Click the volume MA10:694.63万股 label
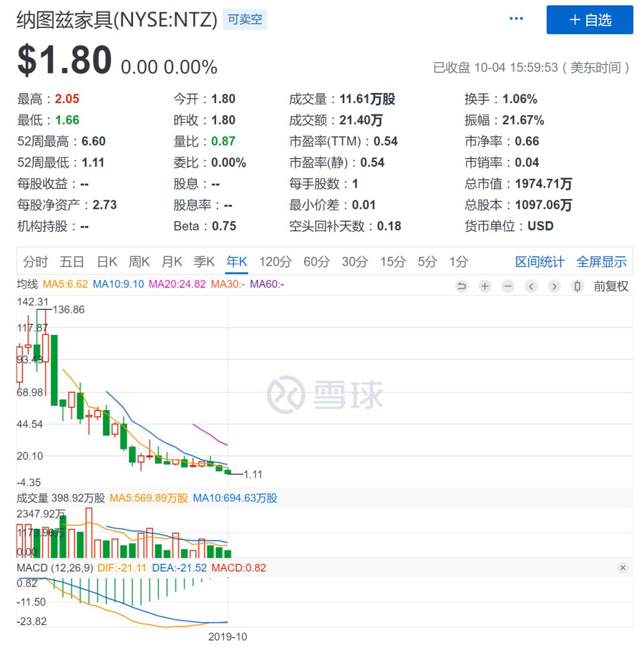This screenshot has width=644, height=652. point(235,498)
